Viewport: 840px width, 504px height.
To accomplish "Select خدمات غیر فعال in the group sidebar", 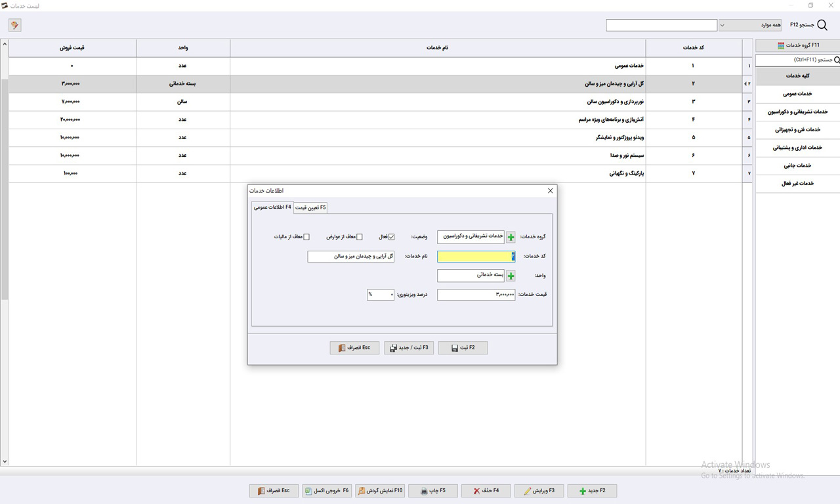I will pyautogui.click(x=797, y=184).
